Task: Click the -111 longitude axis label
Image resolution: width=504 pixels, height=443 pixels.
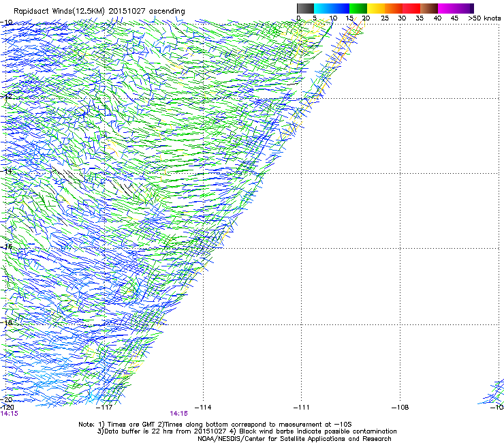Action: [301, 408]
